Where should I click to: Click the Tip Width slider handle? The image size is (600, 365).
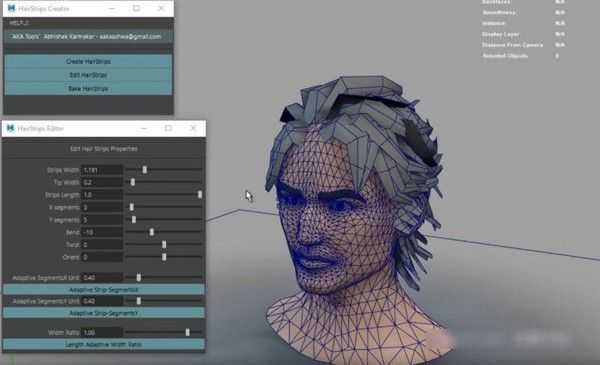tap(133, 182)
